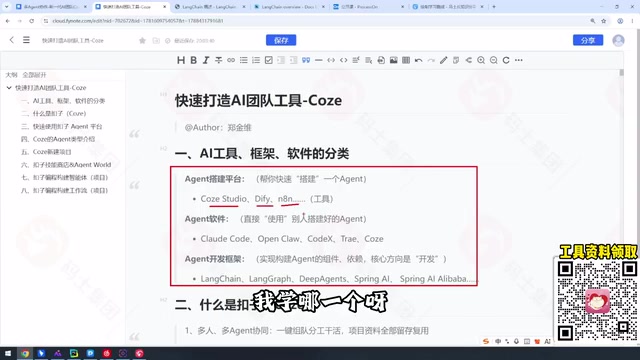Image resolution: width=640 pixels, height=360 pixels.
Task: Insert a blockquote with the quote icon
Action: (306, 60)
